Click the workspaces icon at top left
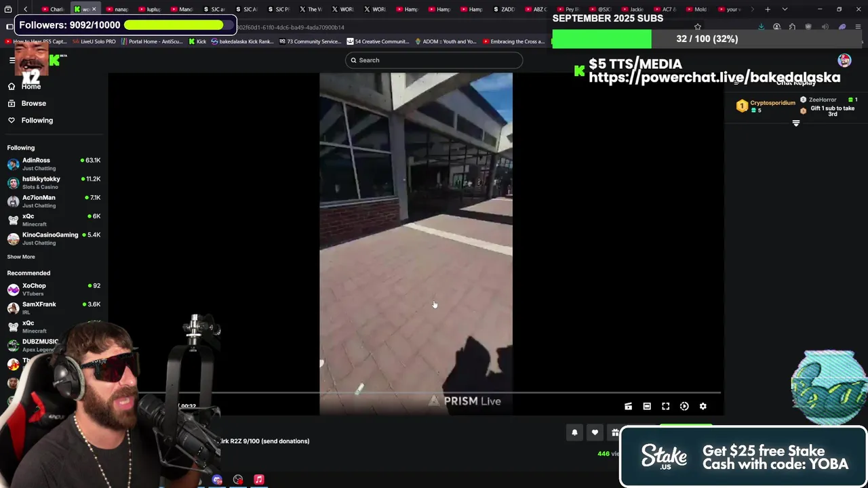This screenshot has width=868, height=488. [8, 9]
